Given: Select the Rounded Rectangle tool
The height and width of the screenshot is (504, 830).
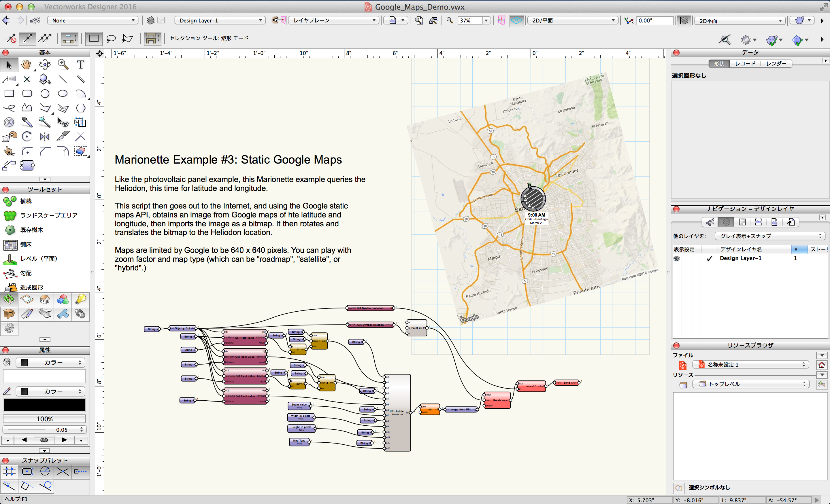Looking at the screenshot, I should click(27, 94).
